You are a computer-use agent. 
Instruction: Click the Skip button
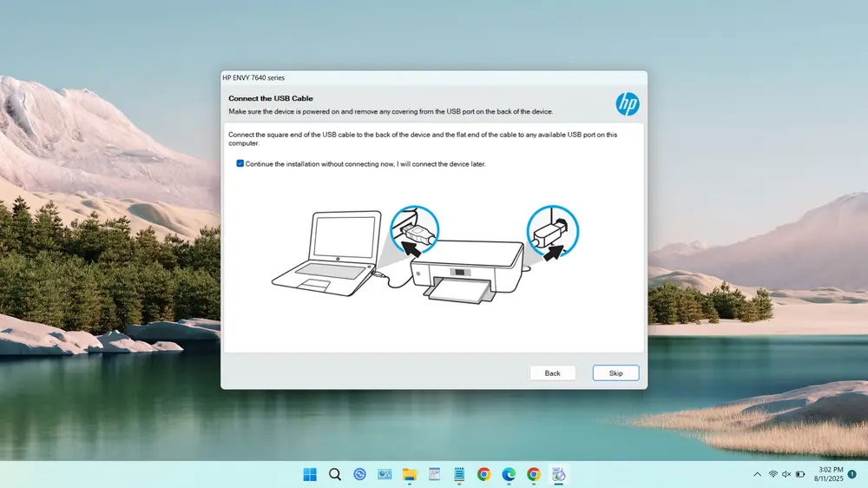615,373
